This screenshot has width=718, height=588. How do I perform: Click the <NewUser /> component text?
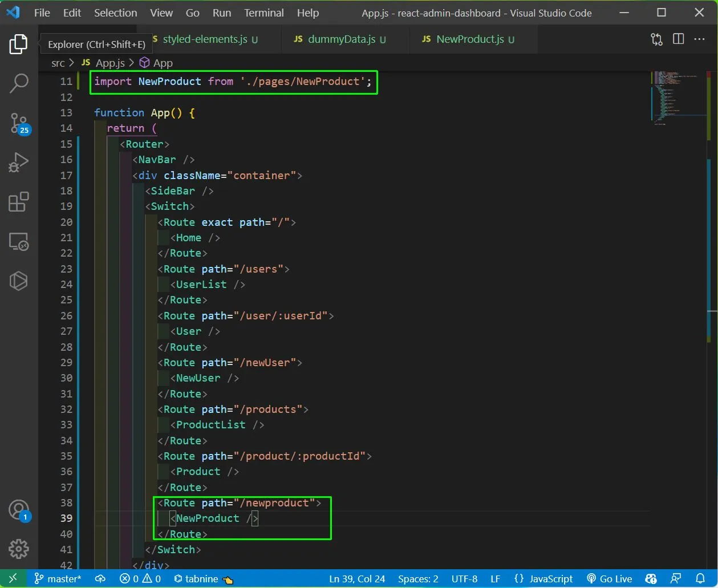205,378
